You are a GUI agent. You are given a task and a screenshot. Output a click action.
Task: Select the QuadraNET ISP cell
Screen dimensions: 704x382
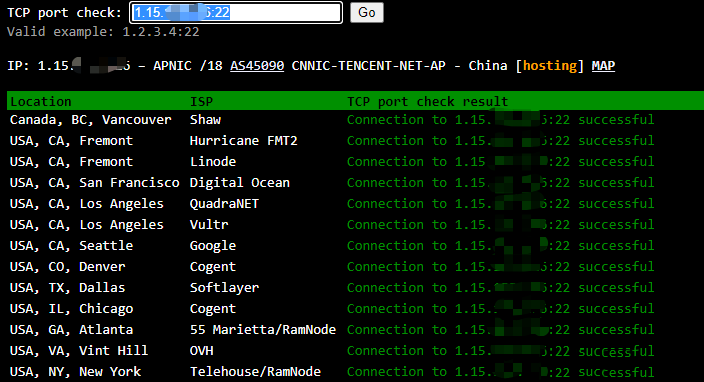(x=224, y=204)
